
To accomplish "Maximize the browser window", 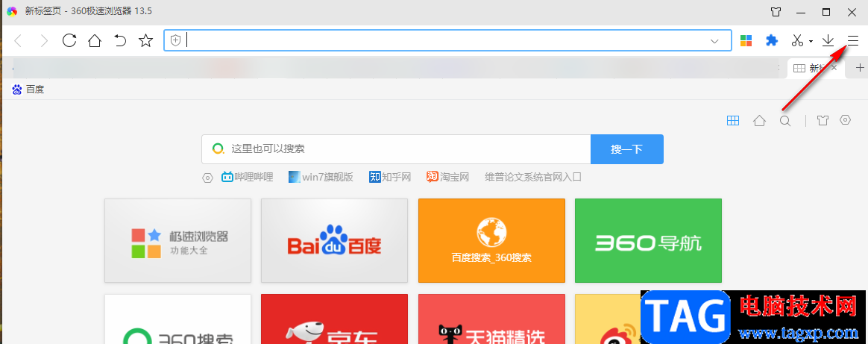I will coord(826,12).
